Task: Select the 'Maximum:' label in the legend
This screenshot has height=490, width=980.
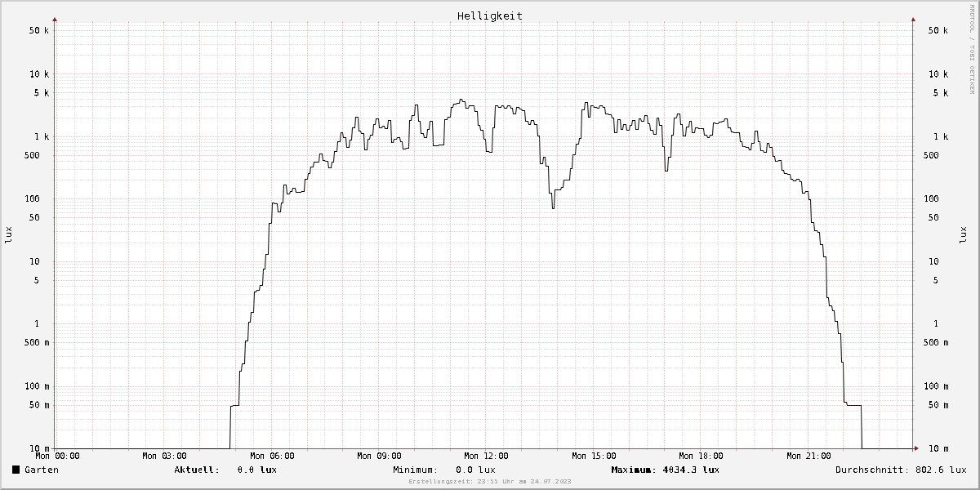Action: pyautogui.click(x=635, y=470)
